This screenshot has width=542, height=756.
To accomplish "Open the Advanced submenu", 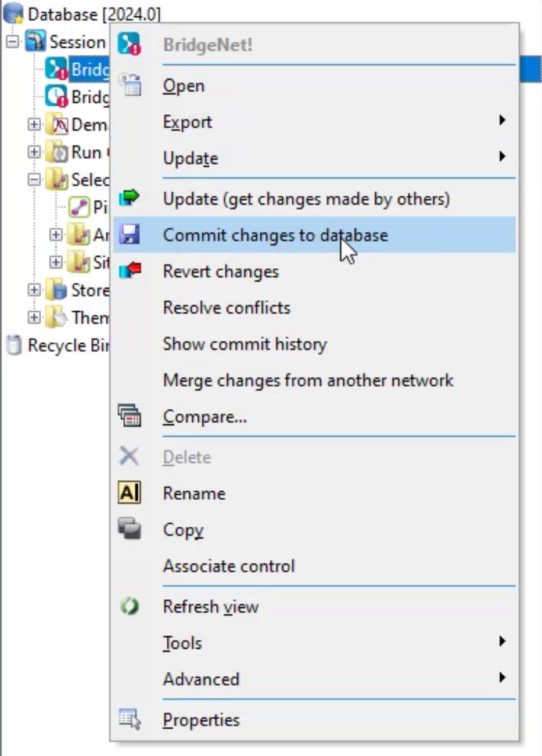I will [x=314, y=679].
